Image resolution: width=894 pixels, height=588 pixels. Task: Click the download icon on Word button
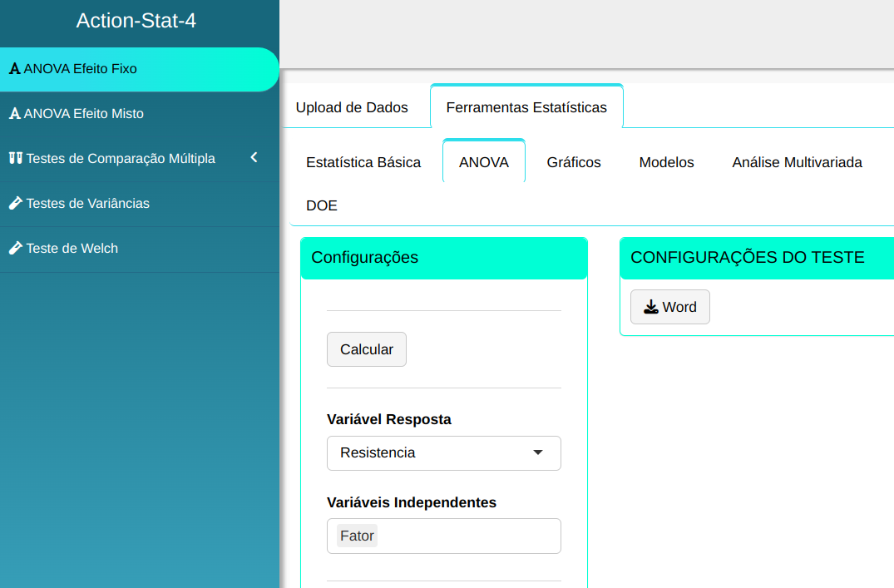(651, 307)
